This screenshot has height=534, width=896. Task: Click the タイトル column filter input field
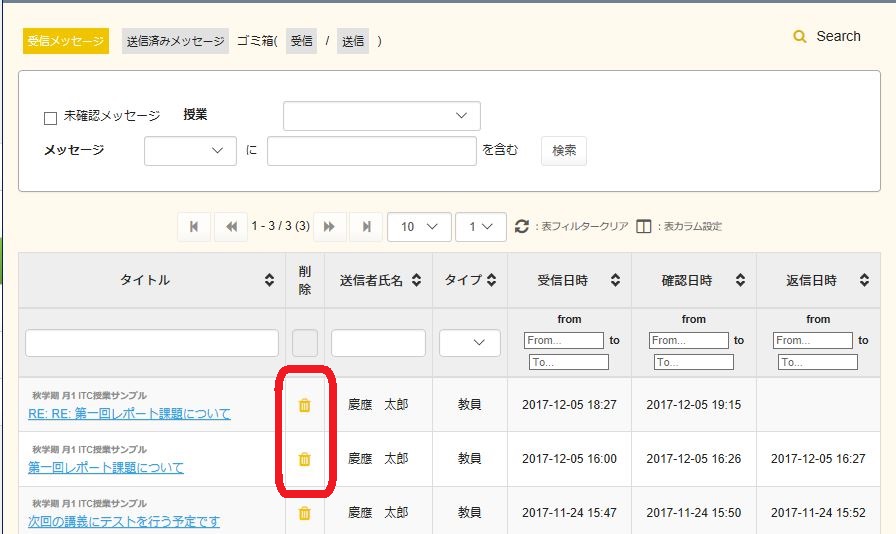(152, 343)
